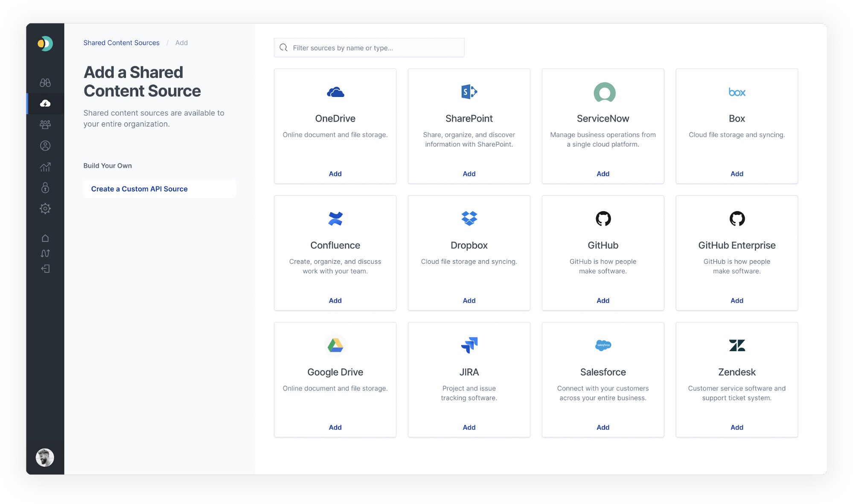Click the Confluence logo

(x=335, y=218)
